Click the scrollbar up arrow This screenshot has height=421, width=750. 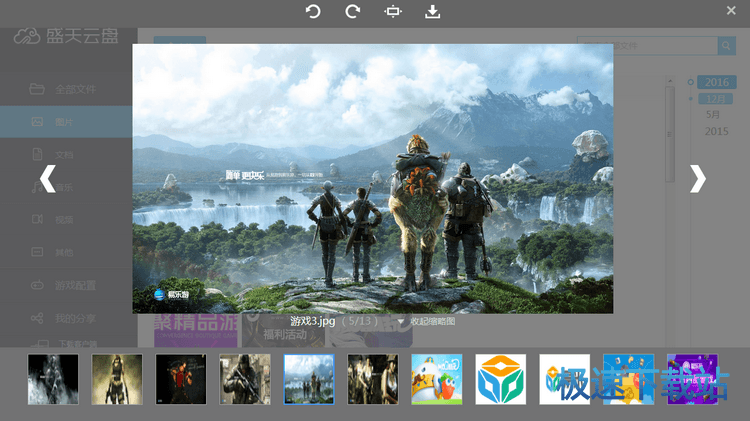pyautogui.click(x=670, y=81)
